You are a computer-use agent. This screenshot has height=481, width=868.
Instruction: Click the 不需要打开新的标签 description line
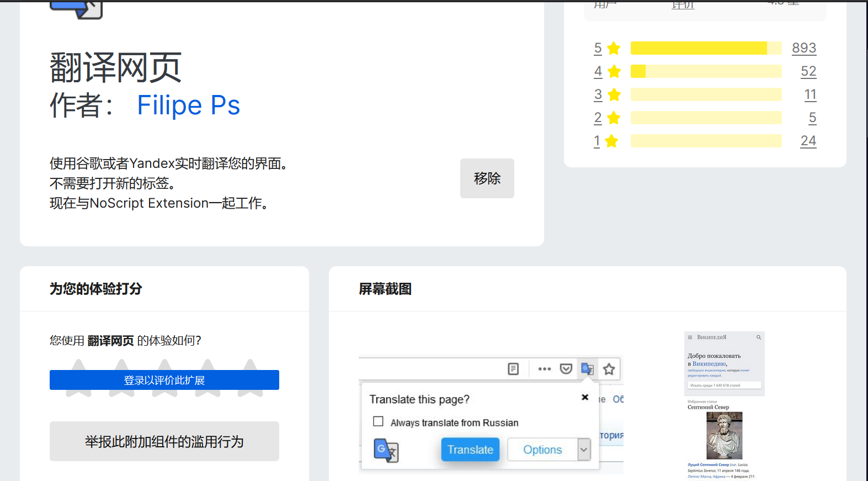113,183
